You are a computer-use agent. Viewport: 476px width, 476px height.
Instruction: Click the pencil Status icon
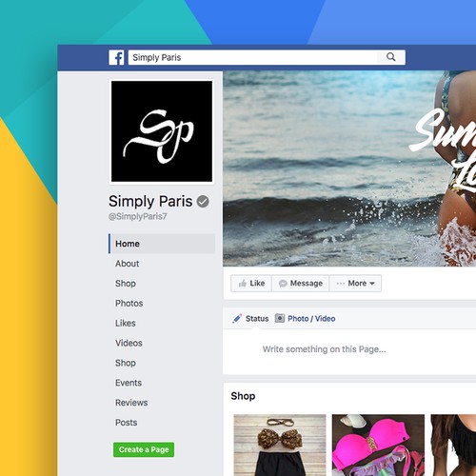point(237,318)
